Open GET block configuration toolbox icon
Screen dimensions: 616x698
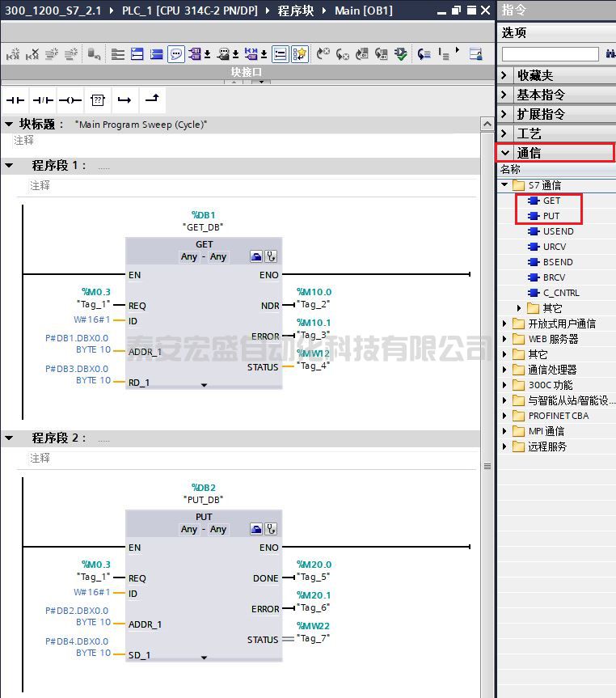click(255, 256)
